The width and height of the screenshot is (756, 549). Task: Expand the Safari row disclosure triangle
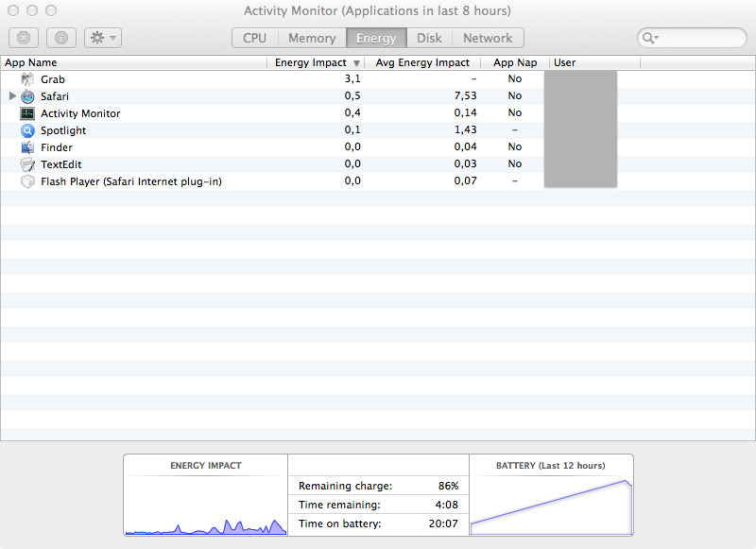[x=12, y=96]
